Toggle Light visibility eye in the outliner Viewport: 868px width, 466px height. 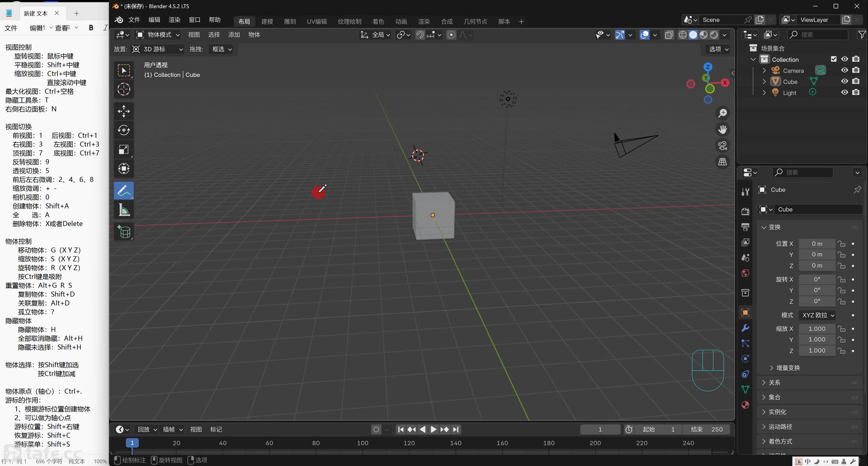pos(844,92)
